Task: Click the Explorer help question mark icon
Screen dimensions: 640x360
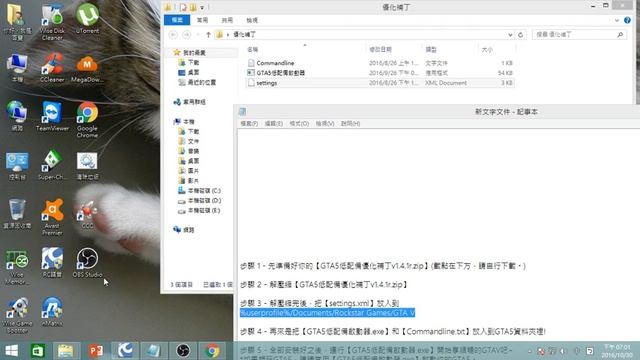Action: click(627, 20)
